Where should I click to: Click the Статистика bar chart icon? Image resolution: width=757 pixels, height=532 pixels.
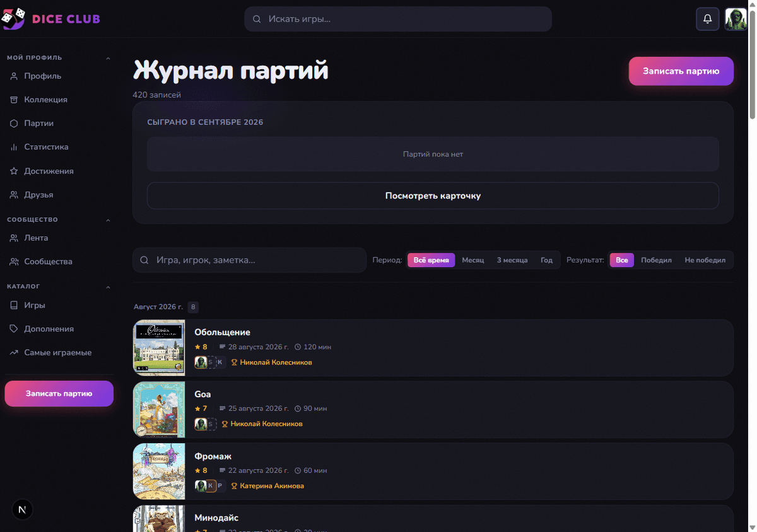click(x=14, y=147)
